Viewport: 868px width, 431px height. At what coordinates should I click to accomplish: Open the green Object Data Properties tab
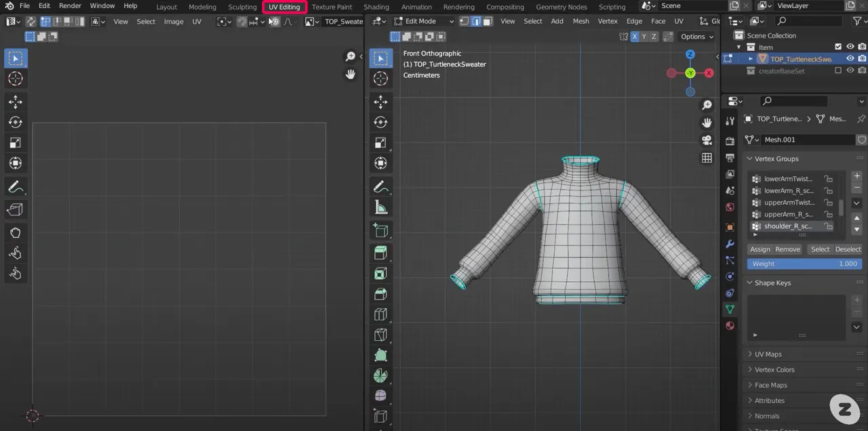click(730, 310)
